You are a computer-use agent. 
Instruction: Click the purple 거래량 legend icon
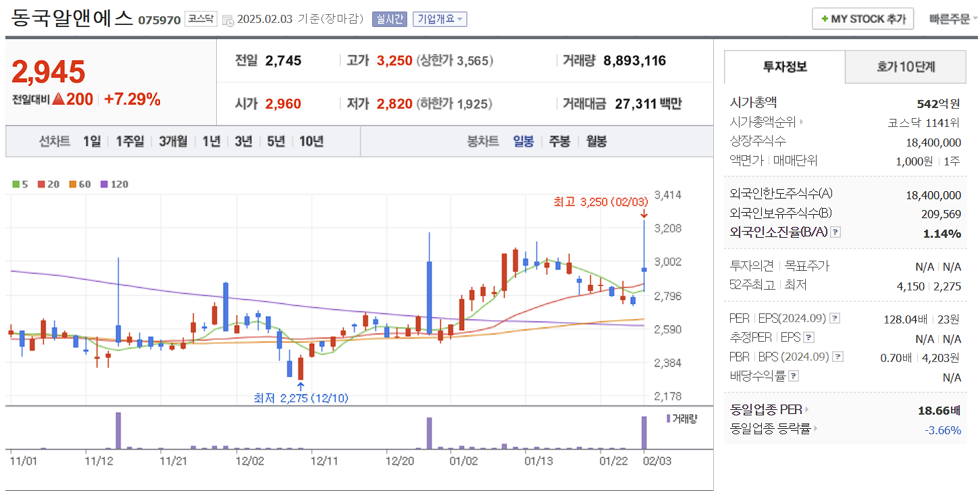click(667, 419)
